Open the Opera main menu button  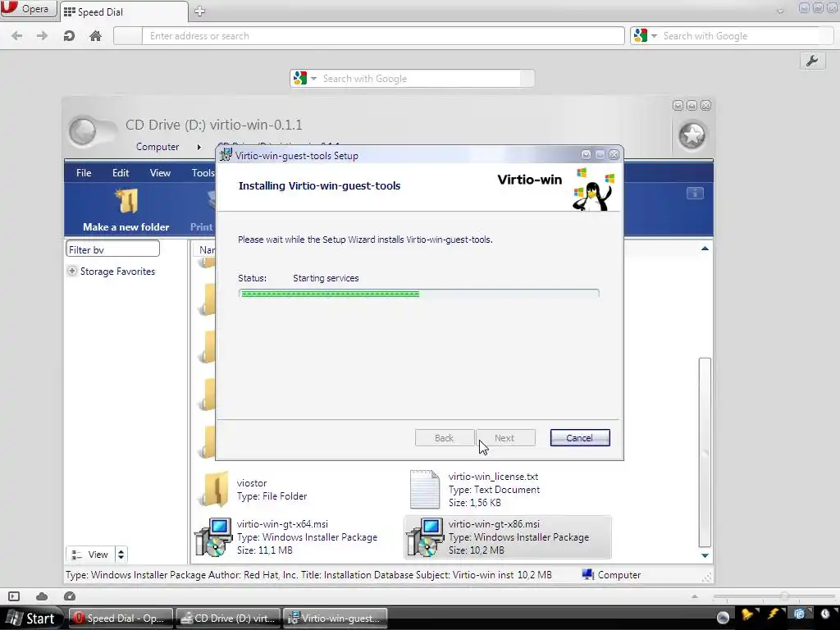click(27, 8)
